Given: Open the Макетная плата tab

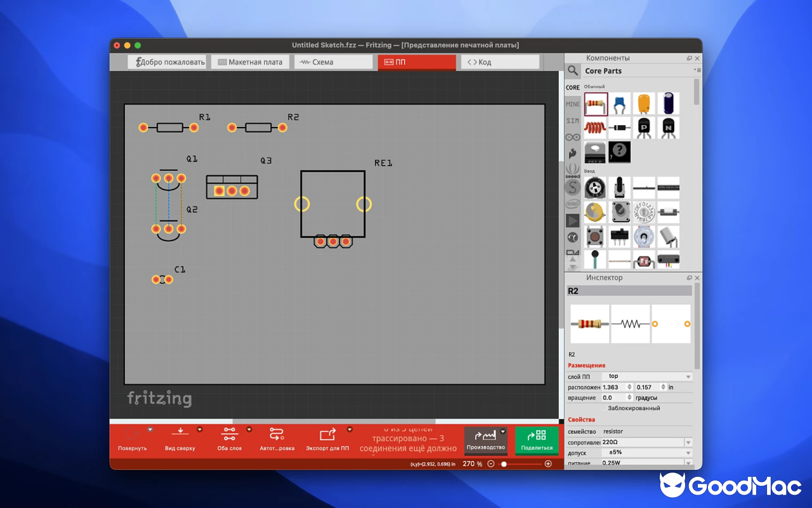Looking at the screenshot, I should pos(249,62).
